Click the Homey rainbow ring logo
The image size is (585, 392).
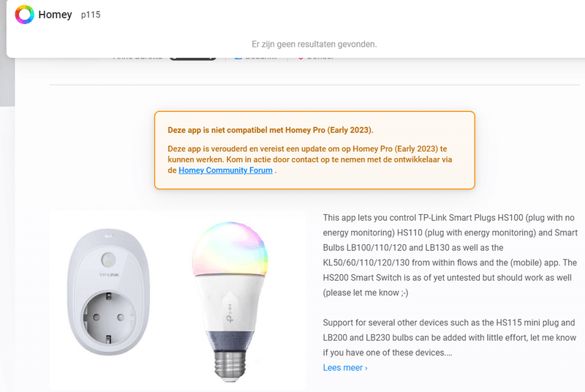click(24, 15)
